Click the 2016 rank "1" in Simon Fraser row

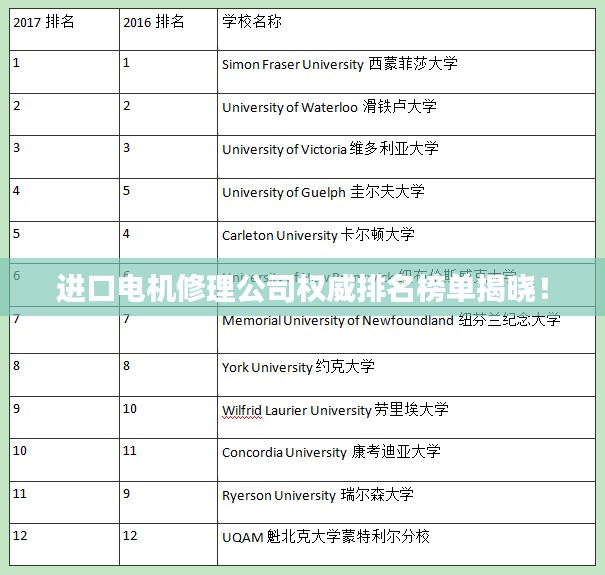click(126, 63)
